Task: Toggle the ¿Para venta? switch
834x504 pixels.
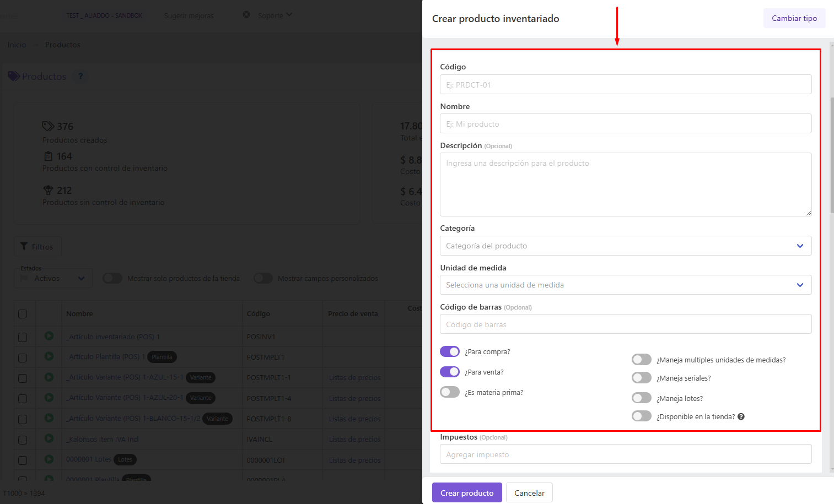Action: point(450,372)
